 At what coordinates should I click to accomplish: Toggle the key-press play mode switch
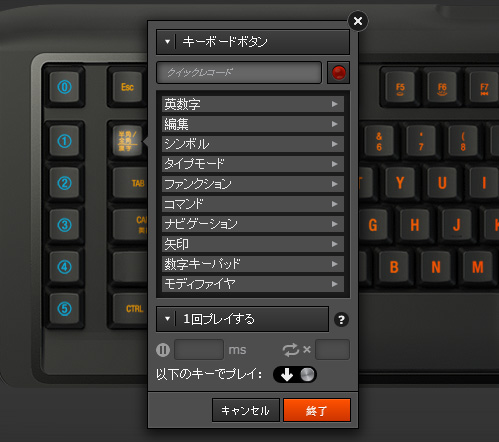pyautogui.click(x=295, y=374)
